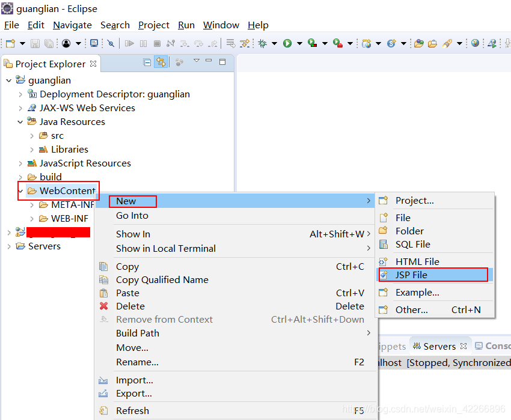Open Project Explorer View Menu triangle
The height and width of the screenshot is (420, 511).
coord(197,61)
